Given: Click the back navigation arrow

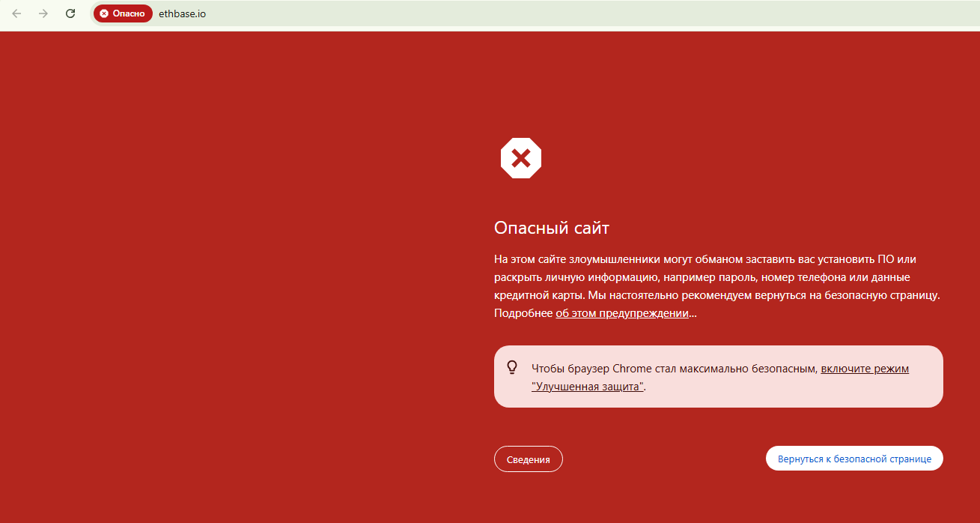Looking at the screenshot, I should [x=16, y=13].
